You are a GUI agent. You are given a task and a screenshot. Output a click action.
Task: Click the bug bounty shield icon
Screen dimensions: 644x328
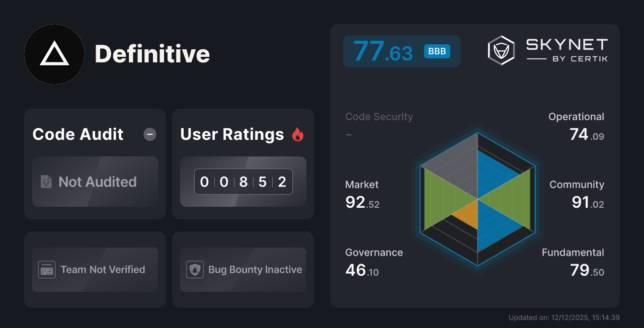click(195, 270)
